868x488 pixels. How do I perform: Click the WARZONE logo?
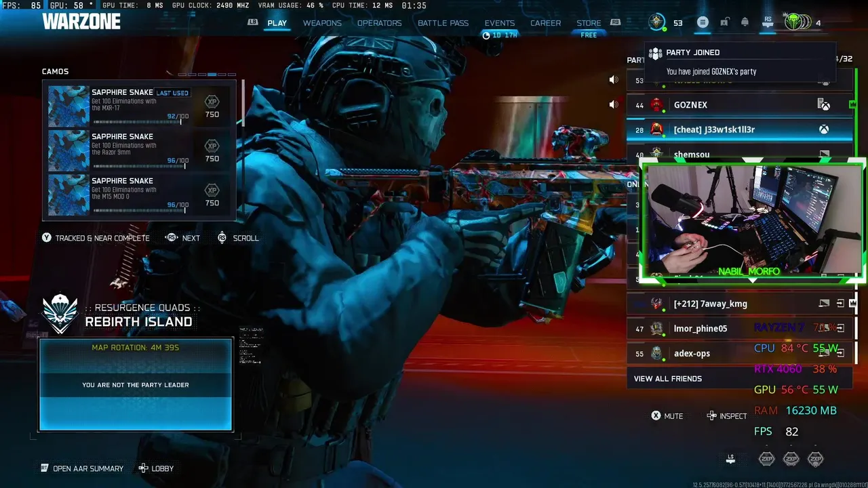pos(81,22)
